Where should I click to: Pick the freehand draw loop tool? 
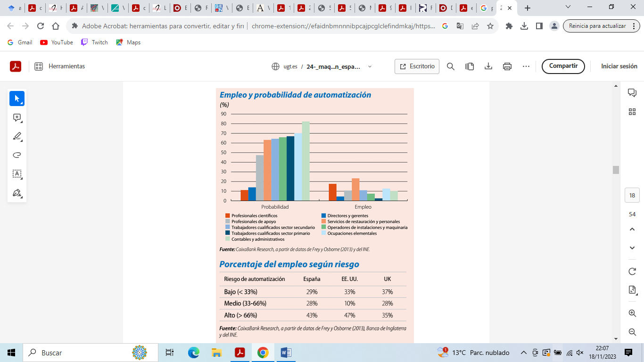click(17, 155)
